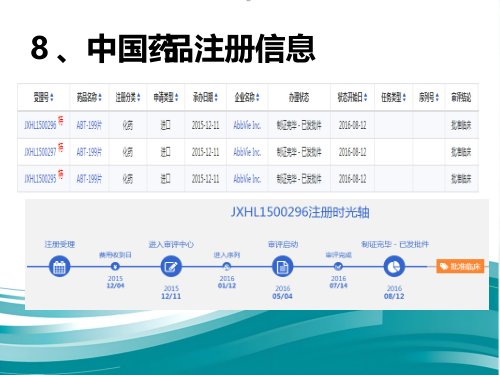Click 进口 in the JXHL1500295 row

pyautogui.click(x=166, y=179)
